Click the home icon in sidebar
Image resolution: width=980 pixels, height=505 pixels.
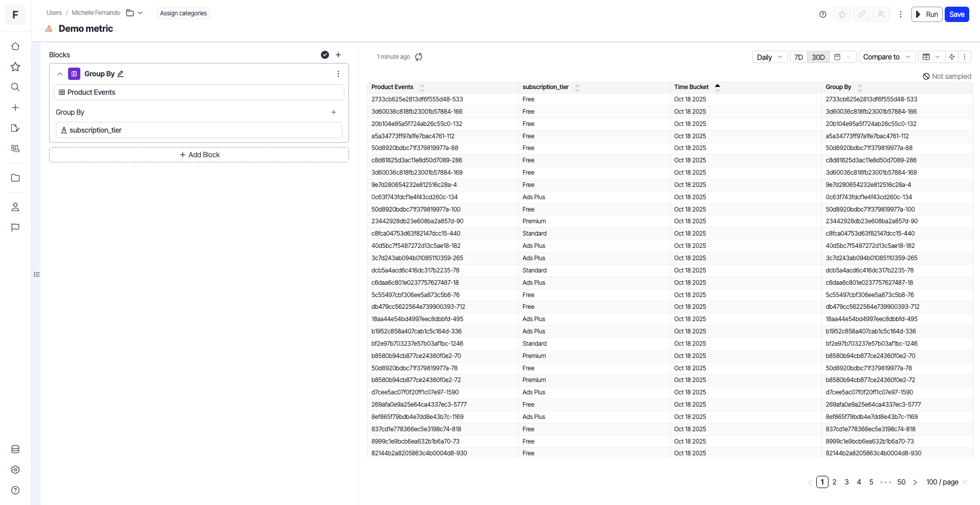(x=15, y=46)
